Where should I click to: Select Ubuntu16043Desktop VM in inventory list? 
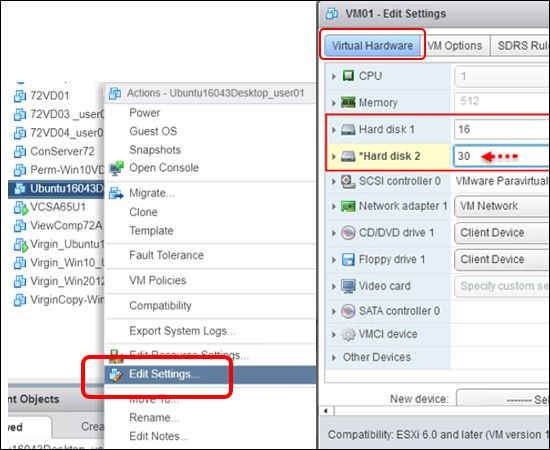(x=56, y=189)
